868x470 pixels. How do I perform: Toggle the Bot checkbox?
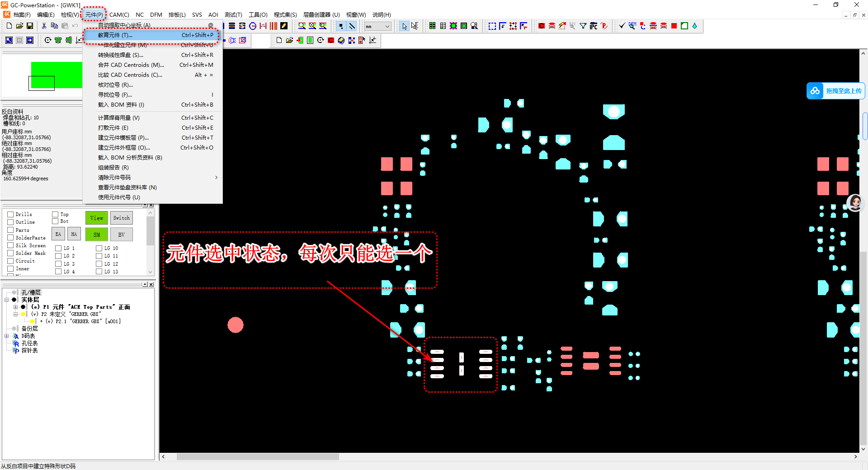55,221
